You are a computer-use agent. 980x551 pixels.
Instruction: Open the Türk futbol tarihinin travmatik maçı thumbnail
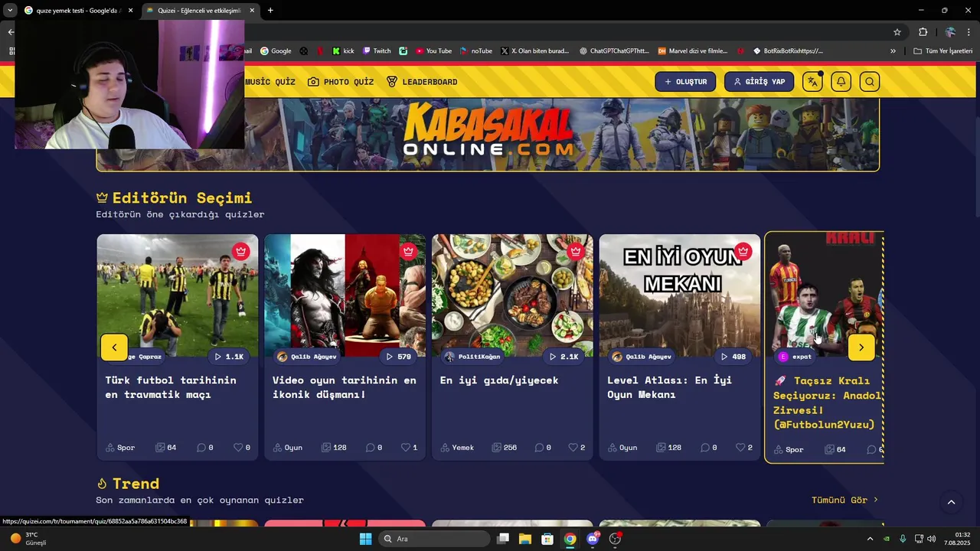tap(178, 295)
